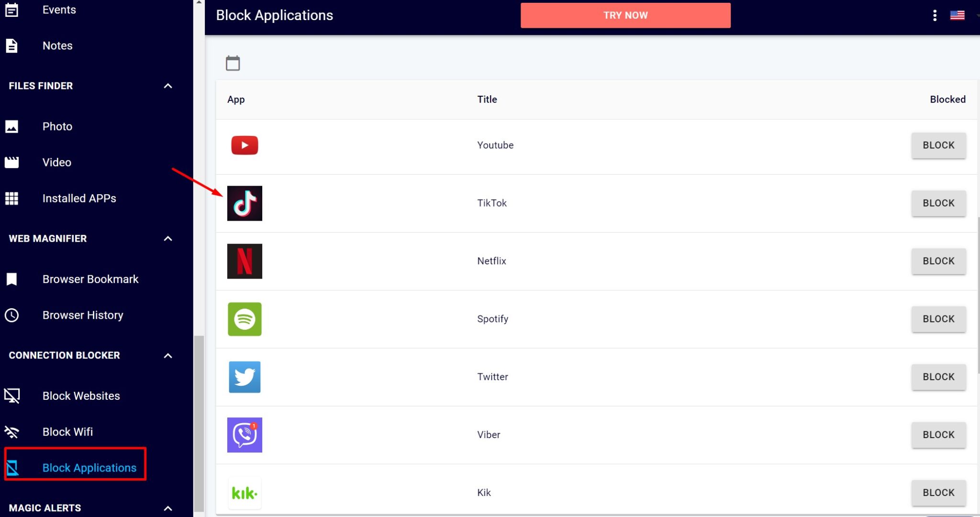The width and height of the screenshot is (980, 517).
Task: Collapse the Web Magnifier section
Action: tap(167, 238)
